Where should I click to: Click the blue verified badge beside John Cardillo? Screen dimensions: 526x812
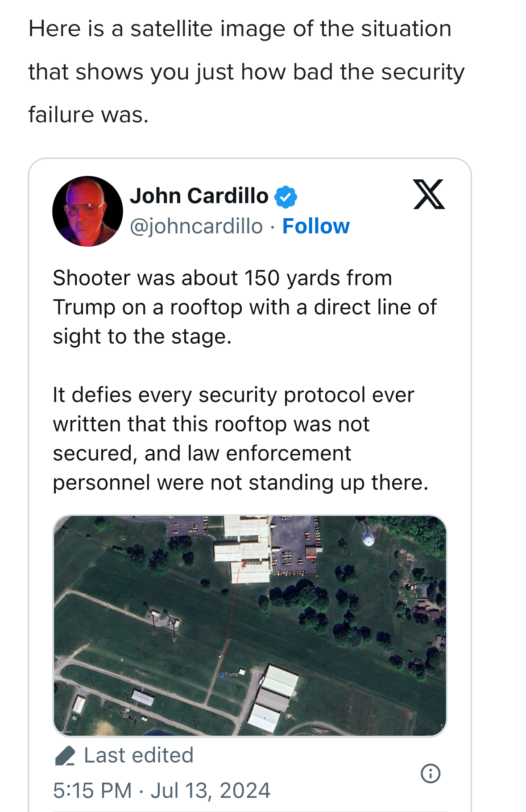point(286,197)
